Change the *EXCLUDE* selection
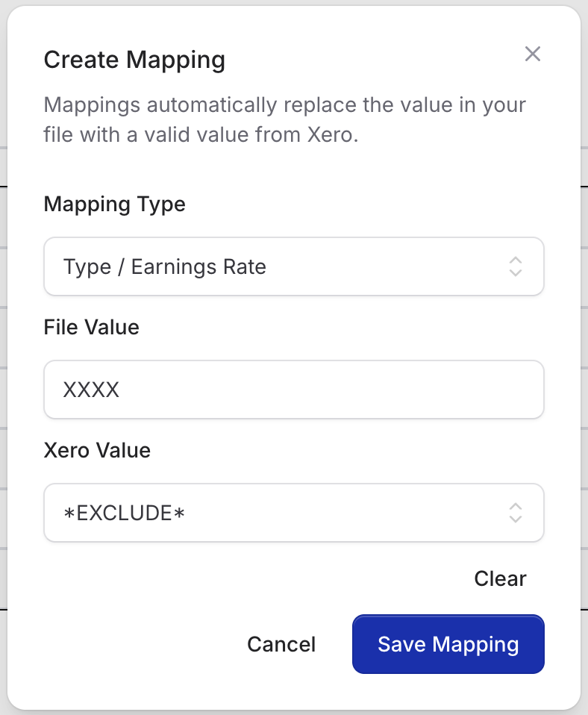 click(x=294, y=513)
